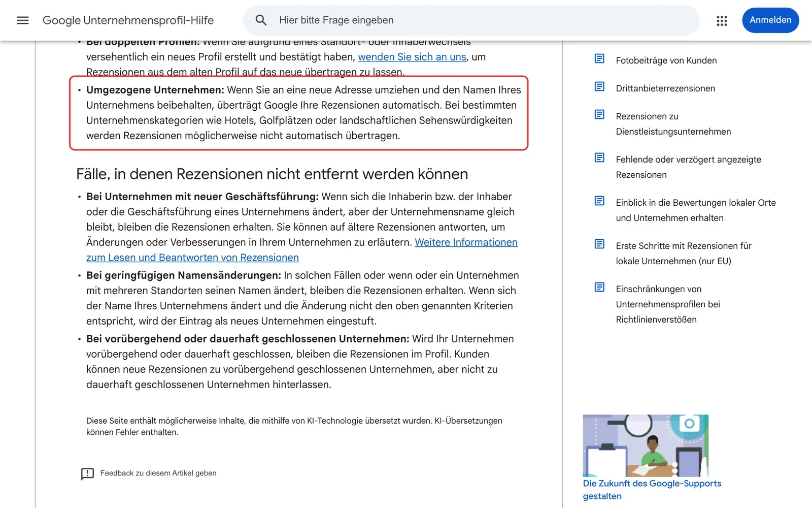The width and height of the screenshot is (812, 508).
Task: Open Rezensionen zu Dienstleistungsunternehmen article
Action: coord(673,124)
